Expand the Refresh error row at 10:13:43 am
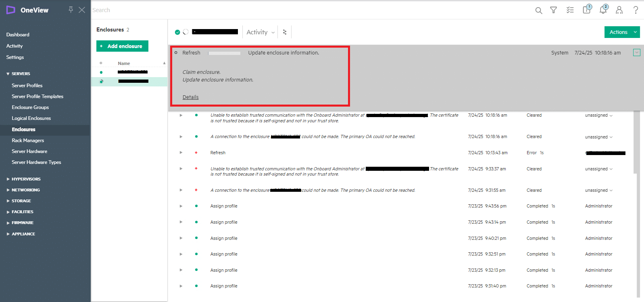Viewport: 644px width, 302px height. click(x=181, y=153)
